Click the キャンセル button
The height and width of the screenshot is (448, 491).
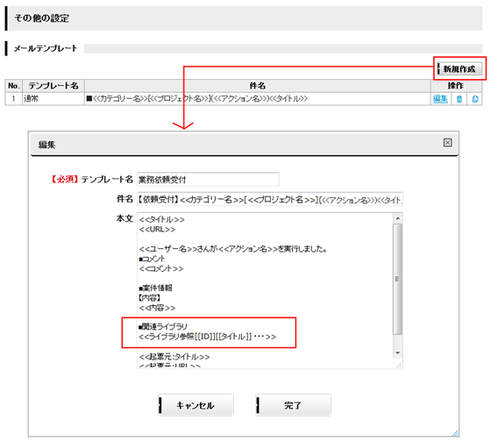196,405
